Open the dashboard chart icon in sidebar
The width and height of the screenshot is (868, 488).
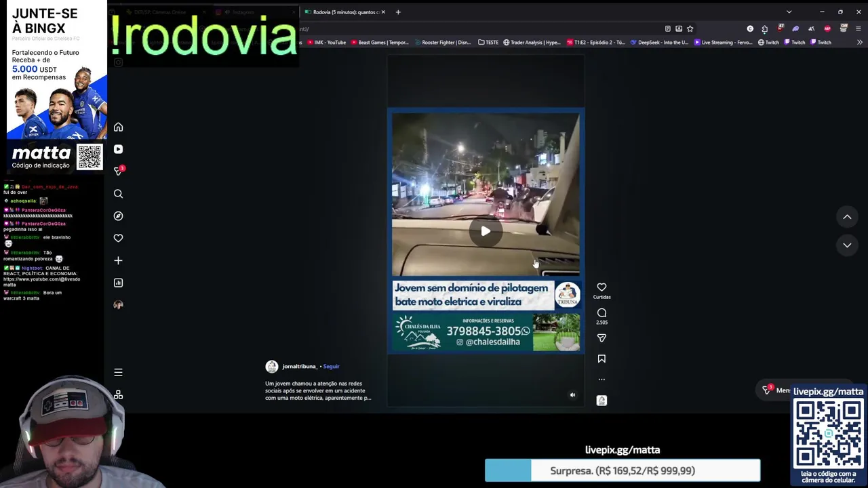tap(118, 283)
